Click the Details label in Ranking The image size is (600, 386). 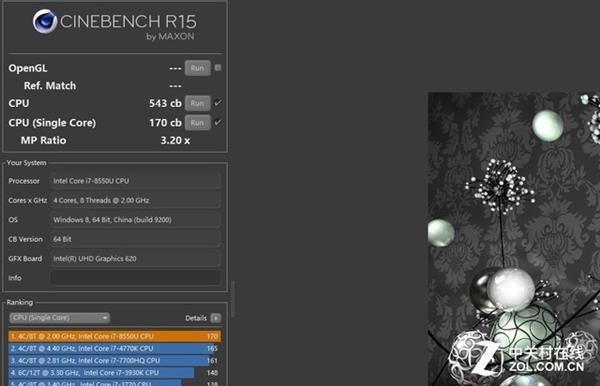coord(196,318)
